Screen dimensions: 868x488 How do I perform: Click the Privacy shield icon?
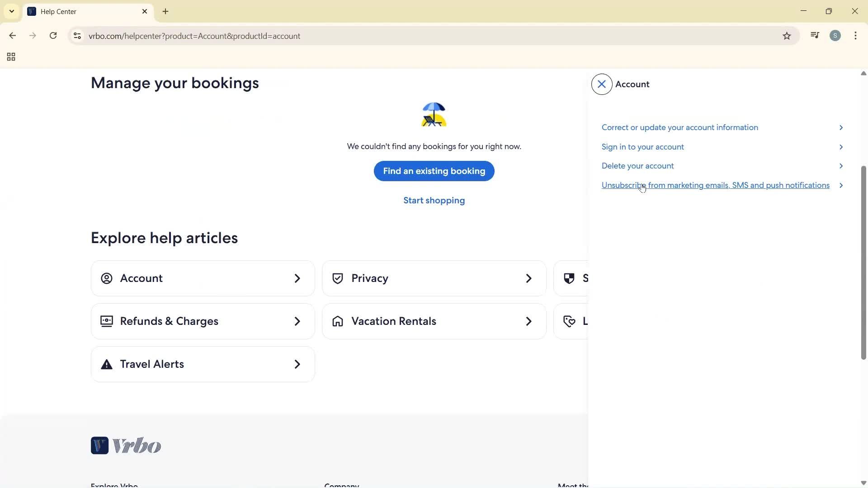(x=338, y=278)
